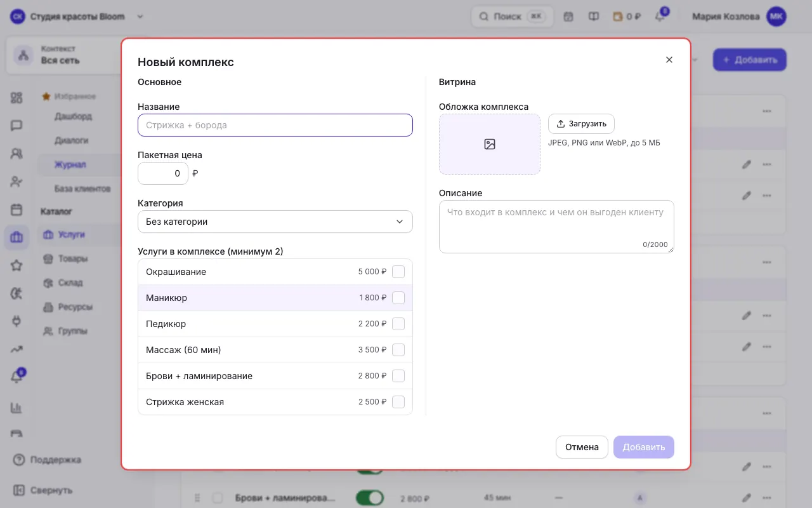Viewport: 812px width, 508px height.
Task: Click the Загрузить upload button
Action: [581, 124]
